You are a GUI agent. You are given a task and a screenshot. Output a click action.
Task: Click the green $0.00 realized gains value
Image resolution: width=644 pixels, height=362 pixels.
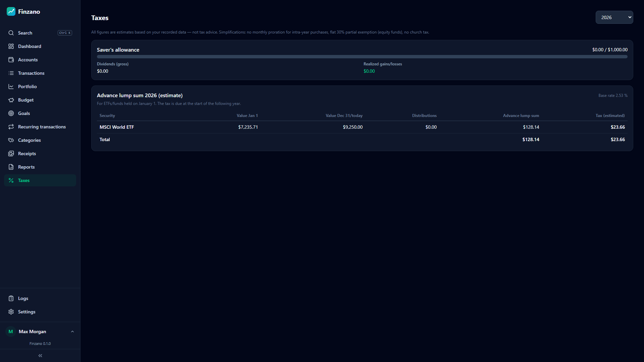pos(369,71)
